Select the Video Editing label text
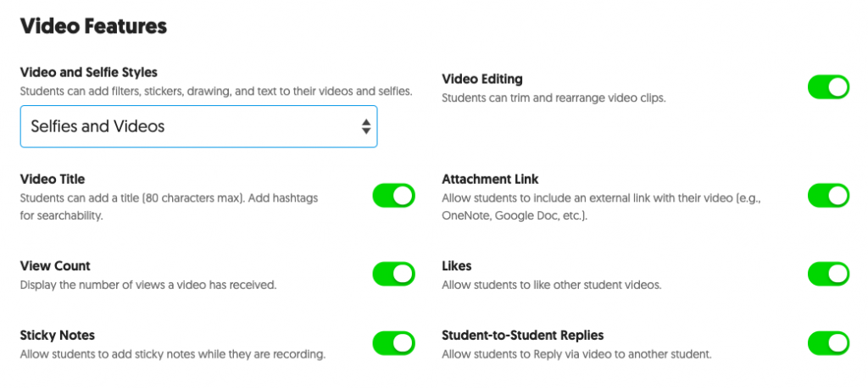This screenshot has height=389, width=868. [481, 79]
